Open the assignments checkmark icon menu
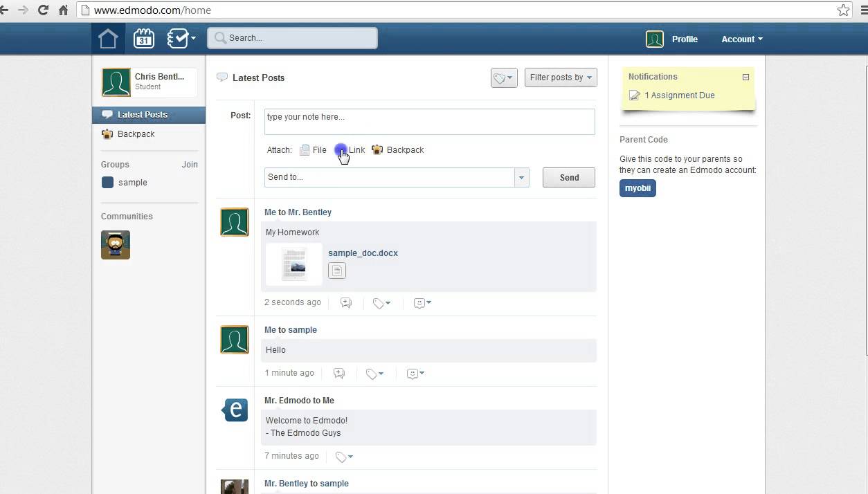Screen dimensions: 868x494 click(181, 39)
